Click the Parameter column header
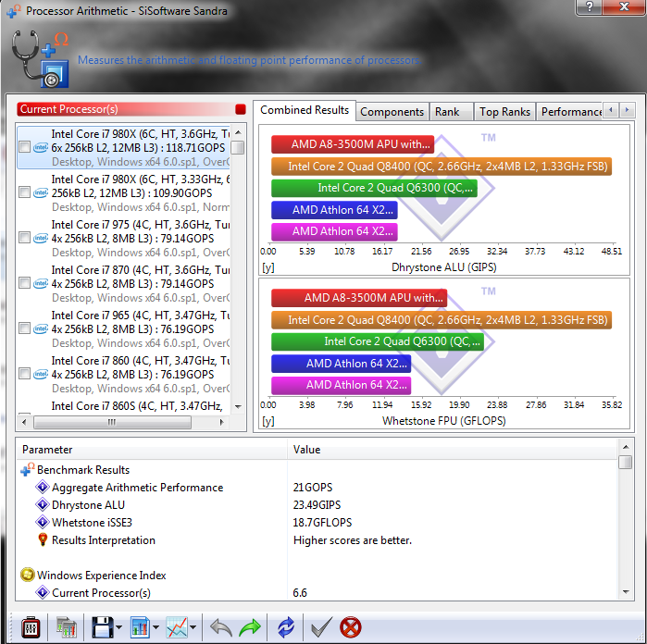This screenshot has width=647, height=644. click(152, 450)
